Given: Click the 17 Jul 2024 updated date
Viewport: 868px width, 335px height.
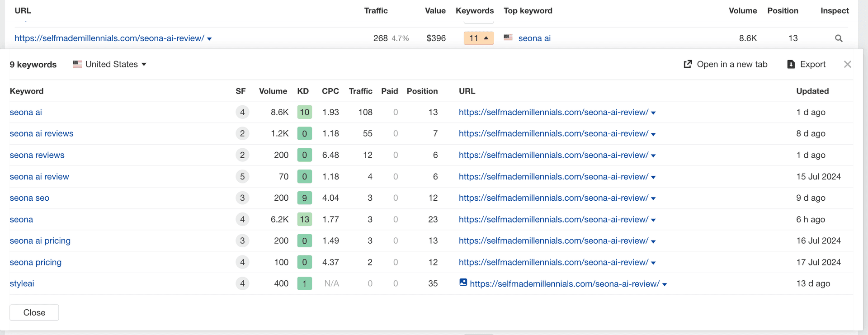Looking at the screenshot, I should coord(818,262).
